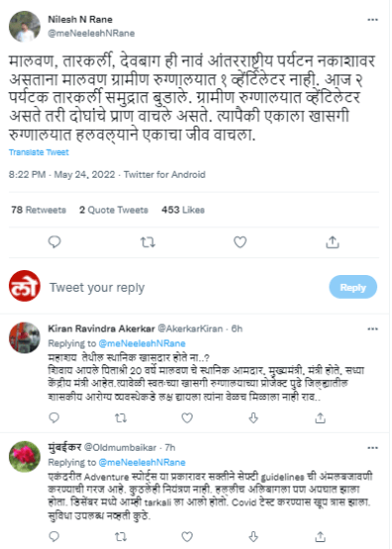Downvote Kiran Ravindra Akerkar's reply
The image size is (392, 549).
[x=253, y=418]
